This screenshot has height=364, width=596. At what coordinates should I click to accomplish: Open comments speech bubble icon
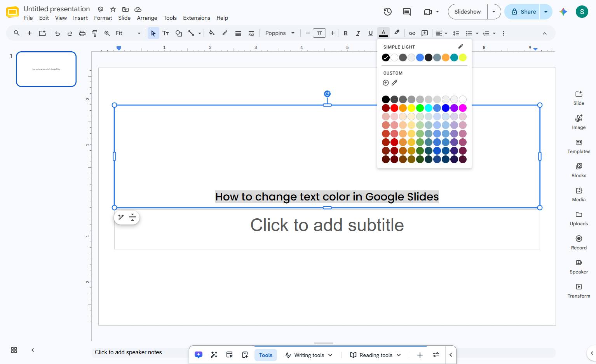406,12
